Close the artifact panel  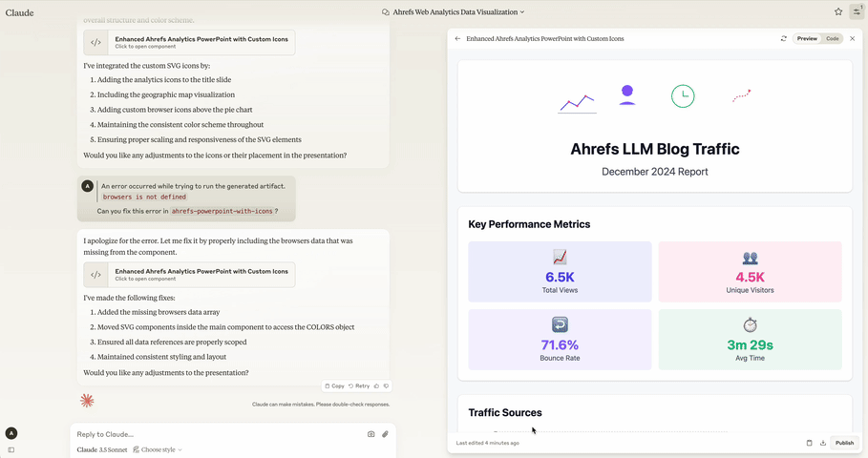[852, 39]
